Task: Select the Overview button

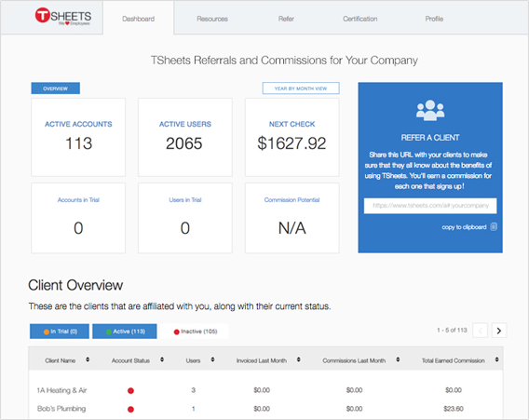Action: (x=56, y=88)
